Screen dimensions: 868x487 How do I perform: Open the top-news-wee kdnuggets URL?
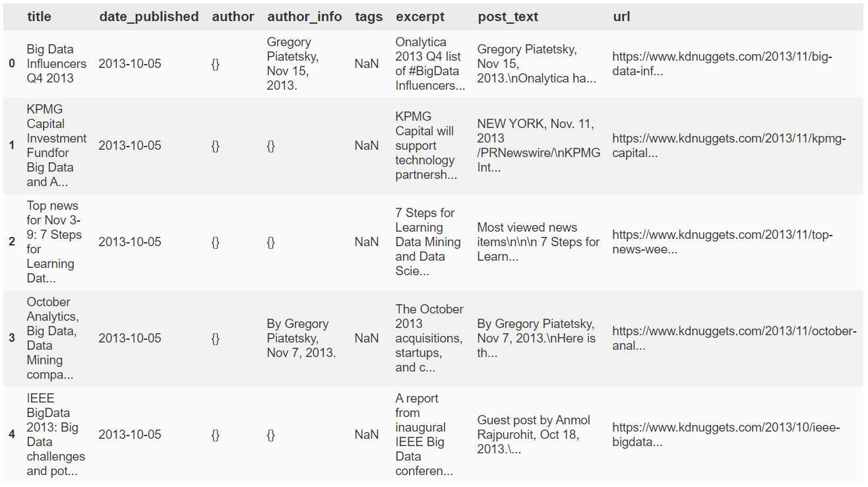[x=722, y=242]
